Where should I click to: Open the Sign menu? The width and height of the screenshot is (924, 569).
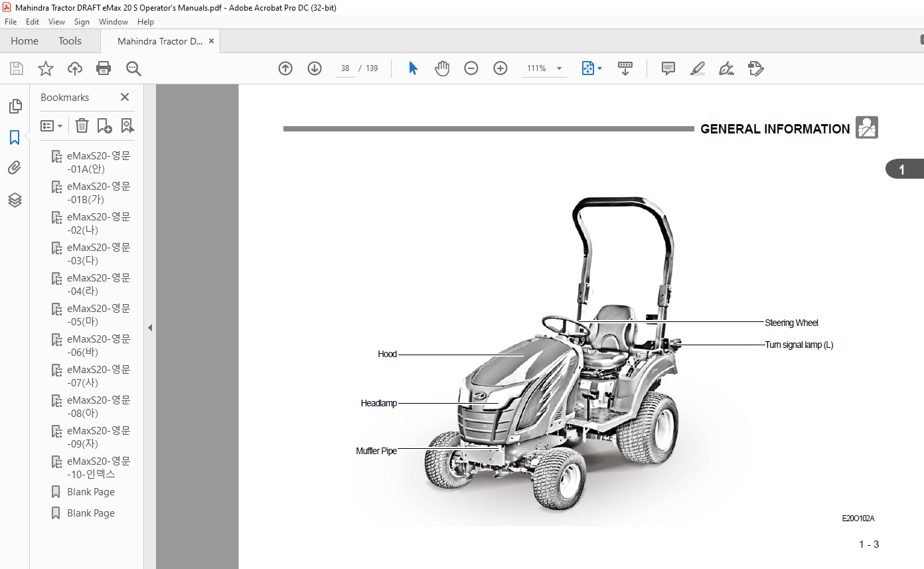click(x=82, y=22)
